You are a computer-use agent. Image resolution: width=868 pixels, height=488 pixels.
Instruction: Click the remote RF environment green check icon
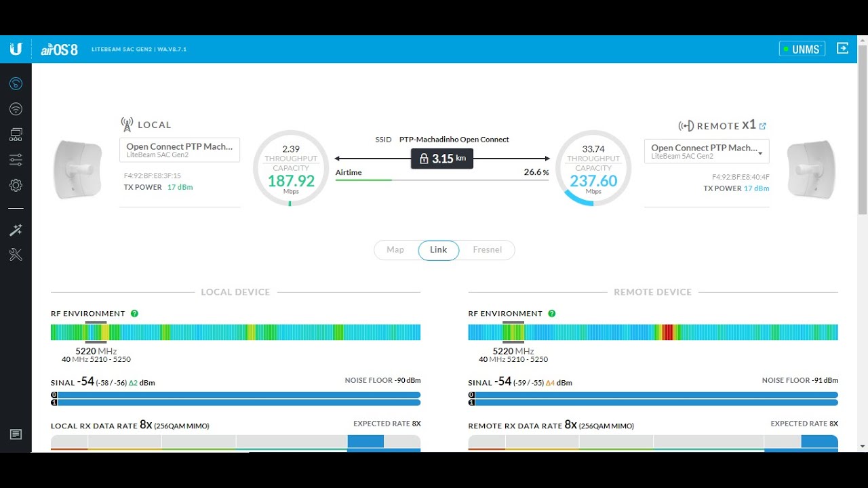551,313
